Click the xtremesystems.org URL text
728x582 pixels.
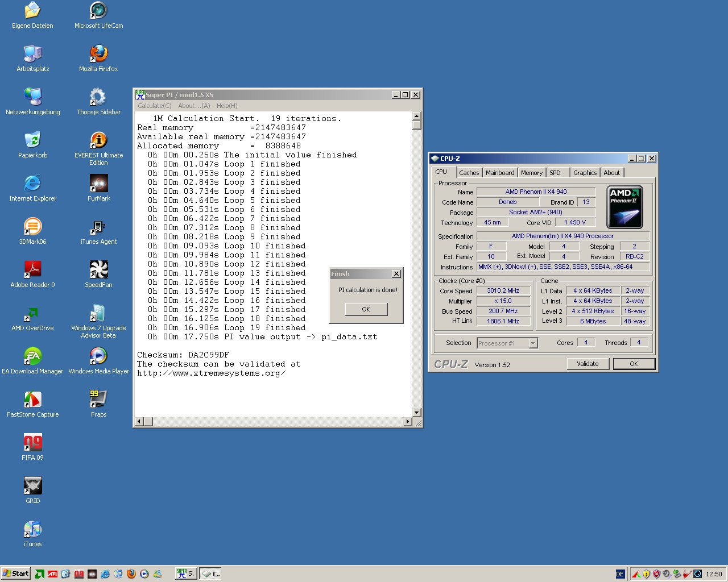[x=211, y=373]
